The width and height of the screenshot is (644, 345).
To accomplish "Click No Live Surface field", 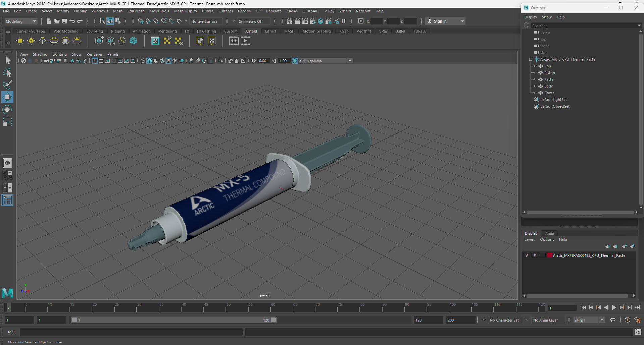I will tap(206, 21).
